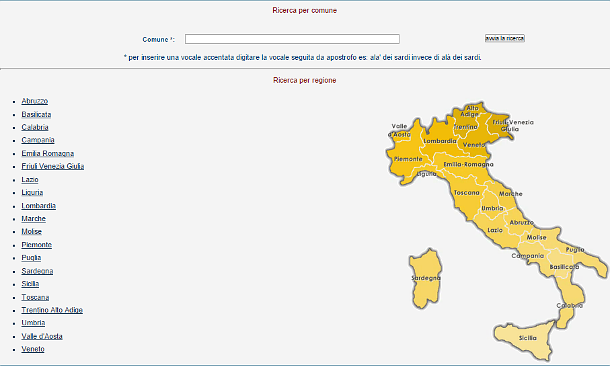The width and height of the screenshot is (610, 367).
Task: Select Veneto region on the map
Action: point(474,145)
